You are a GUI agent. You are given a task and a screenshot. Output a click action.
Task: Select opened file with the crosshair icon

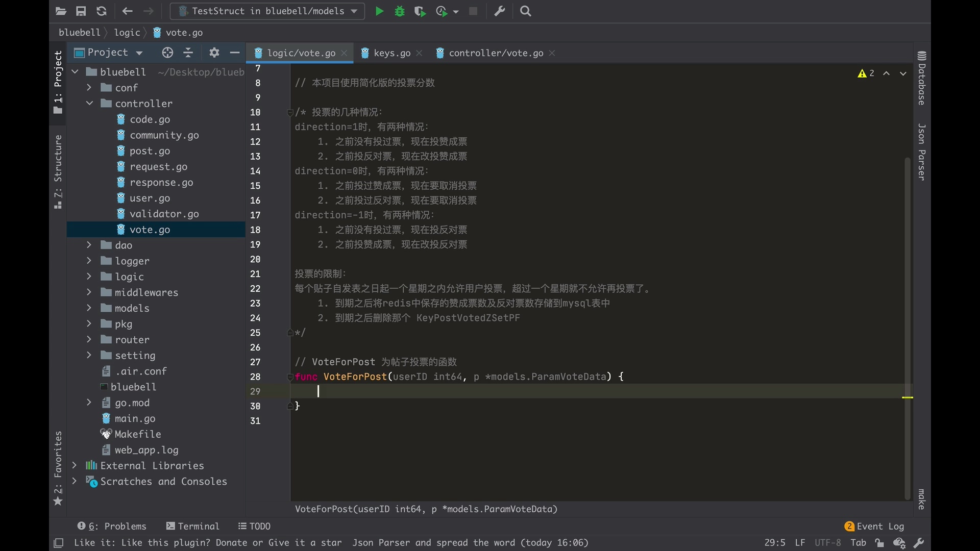pos(167,53)
